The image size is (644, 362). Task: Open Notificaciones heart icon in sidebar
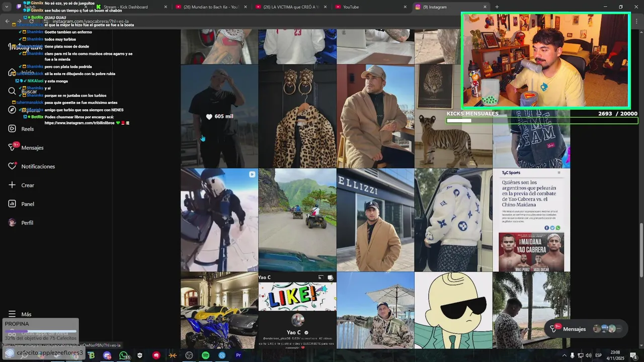[x=12, y=166]
